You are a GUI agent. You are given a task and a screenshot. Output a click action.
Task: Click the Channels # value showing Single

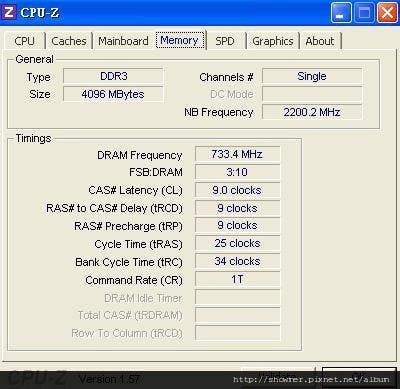tap(312, 76)
